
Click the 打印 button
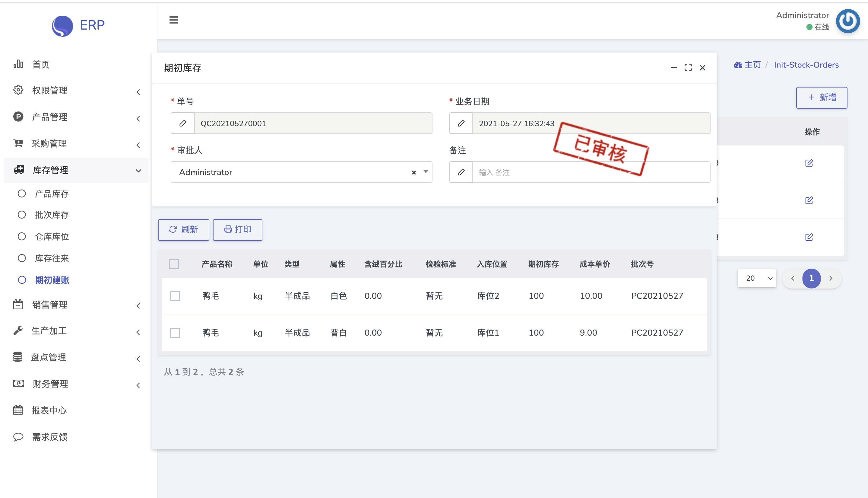click(237, 230)
